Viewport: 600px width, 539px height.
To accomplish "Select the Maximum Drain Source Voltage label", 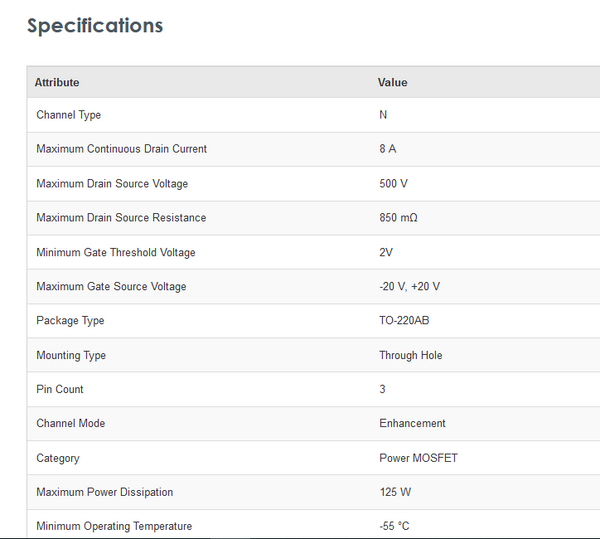I will tap(112, 184).
